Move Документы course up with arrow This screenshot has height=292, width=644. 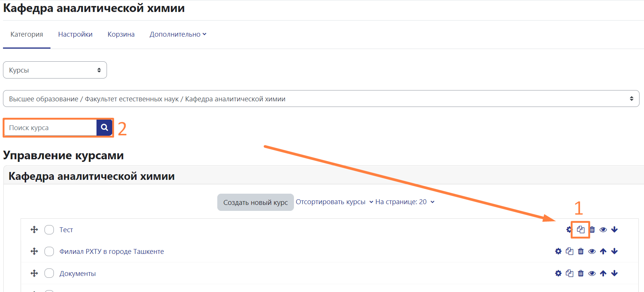tap(603, 273)
